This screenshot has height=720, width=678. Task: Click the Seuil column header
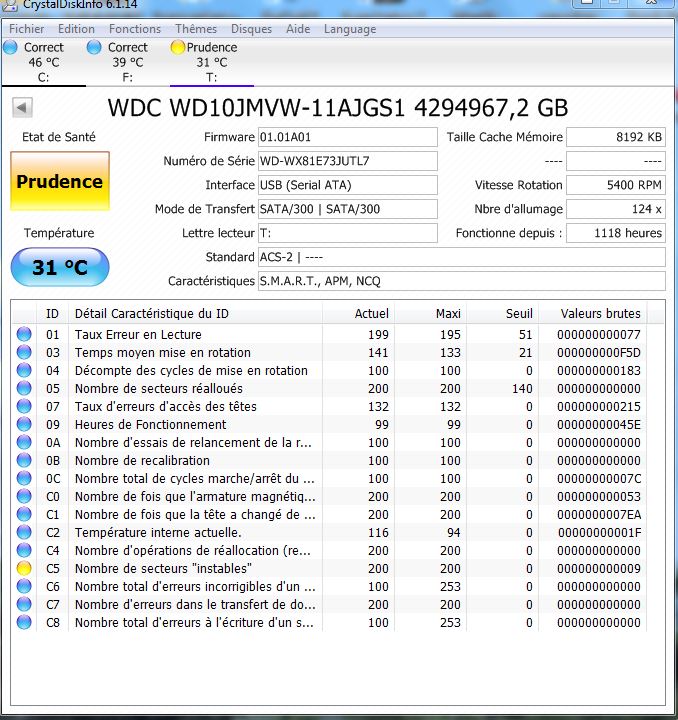tap(502, 314)
